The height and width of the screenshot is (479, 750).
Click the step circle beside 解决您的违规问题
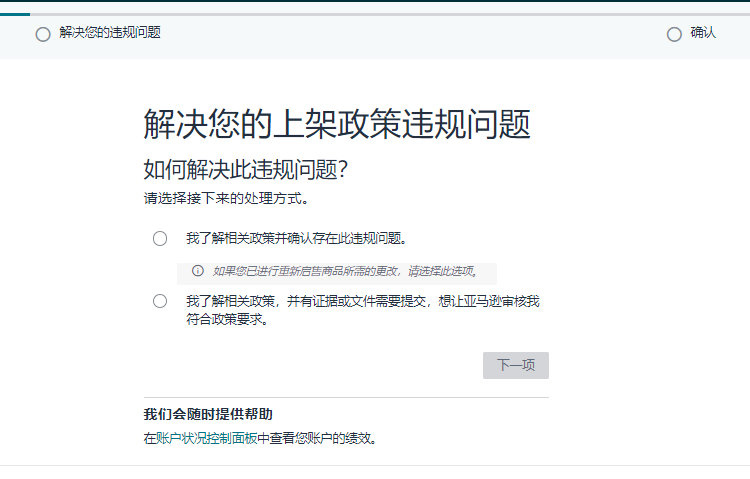click(43, 34)
